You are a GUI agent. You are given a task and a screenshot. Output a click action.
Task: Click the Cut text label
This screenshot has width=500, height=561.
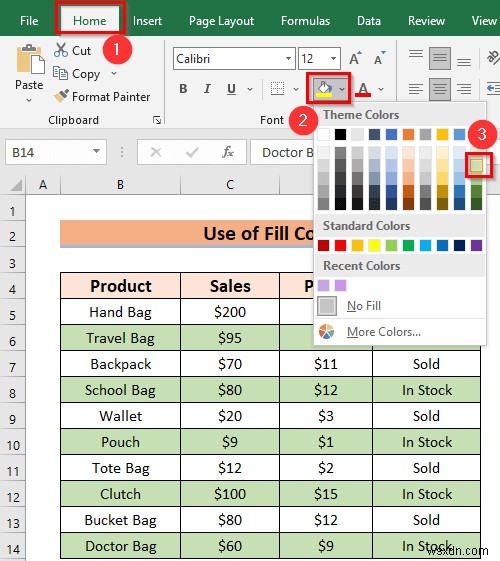(x=82, y=50)
